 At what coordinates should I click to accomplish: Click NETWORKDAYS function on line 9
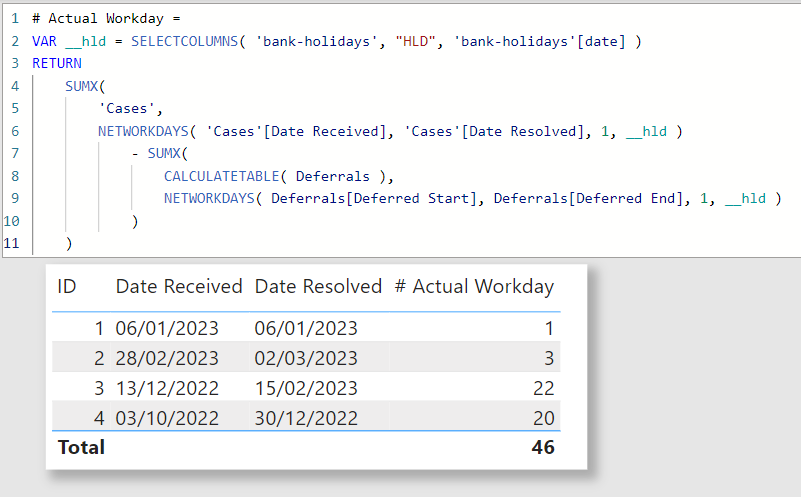(209, 199)
